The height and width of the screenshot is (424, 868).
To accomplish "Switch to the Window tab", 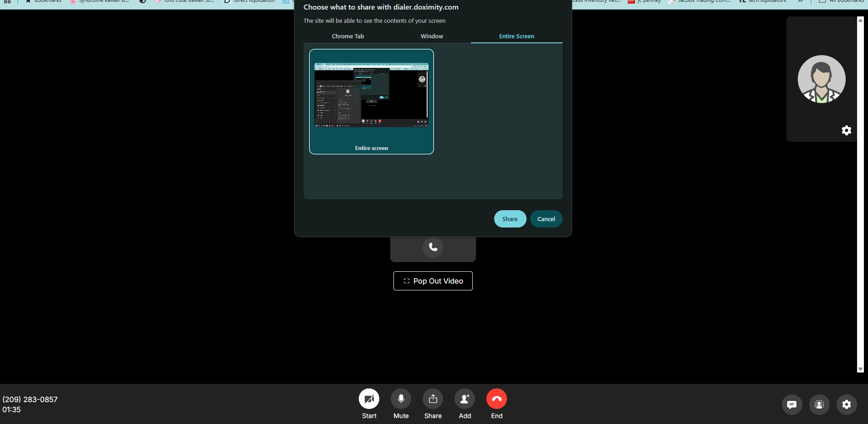I will click(x=432, y=36).
